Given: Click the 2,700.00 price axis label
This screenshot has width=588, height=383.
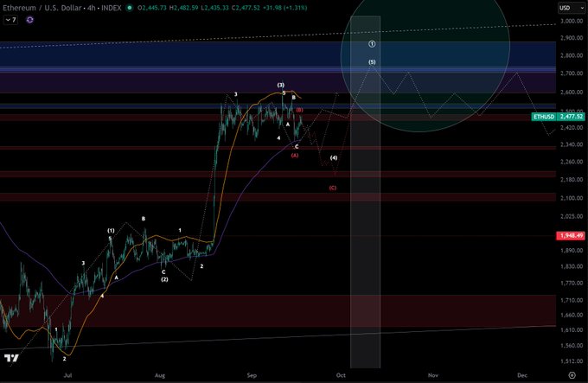Looking at the screenshot, I should coord(572,73).
